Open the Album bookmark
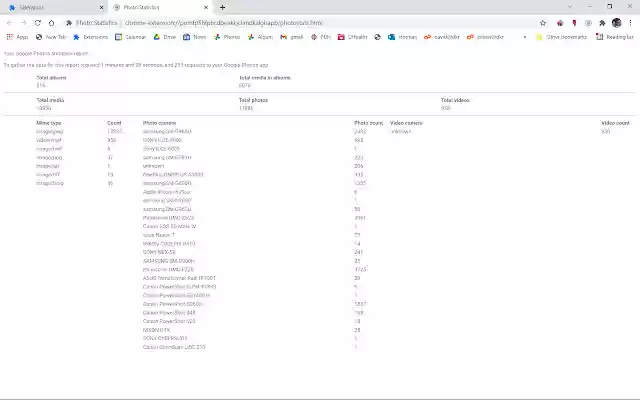Screen dimensions: 640x400 (x=260, y=37)
